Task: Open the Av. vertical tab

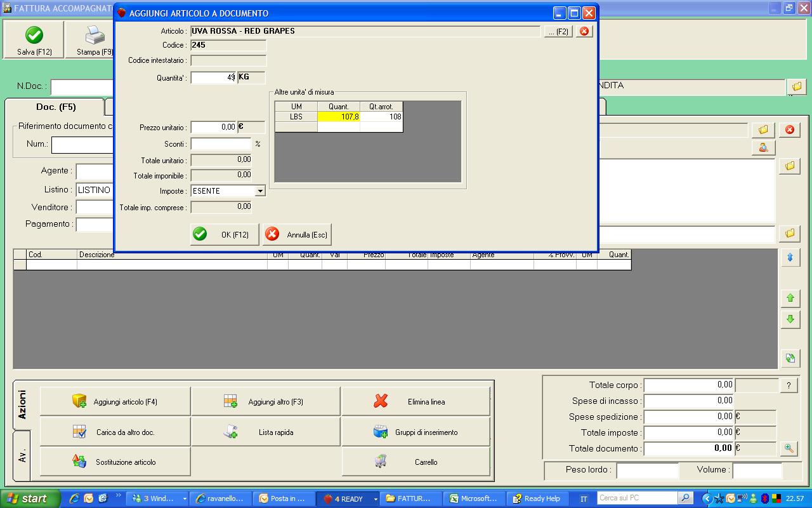Action: click(22, 455)
